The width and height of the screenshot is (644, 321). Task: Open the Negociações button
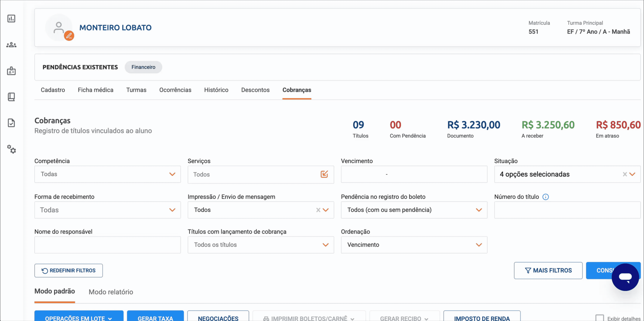click(x=218, y=316)
